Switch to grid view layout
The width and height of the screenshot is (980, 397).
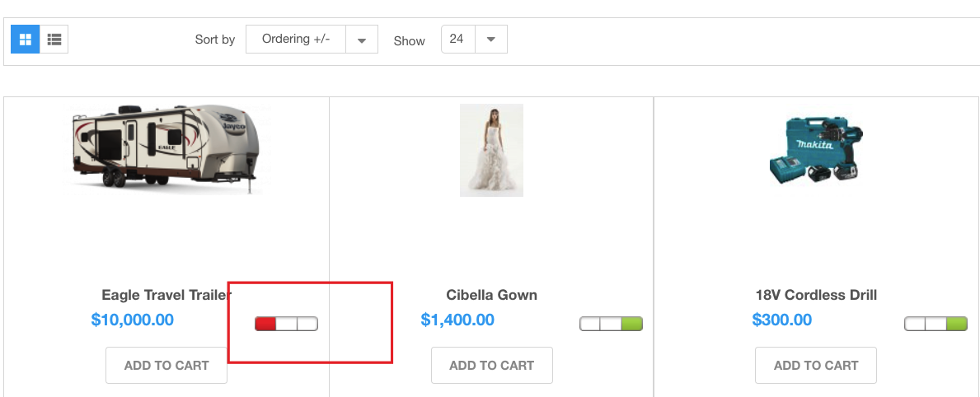[25, 39]
